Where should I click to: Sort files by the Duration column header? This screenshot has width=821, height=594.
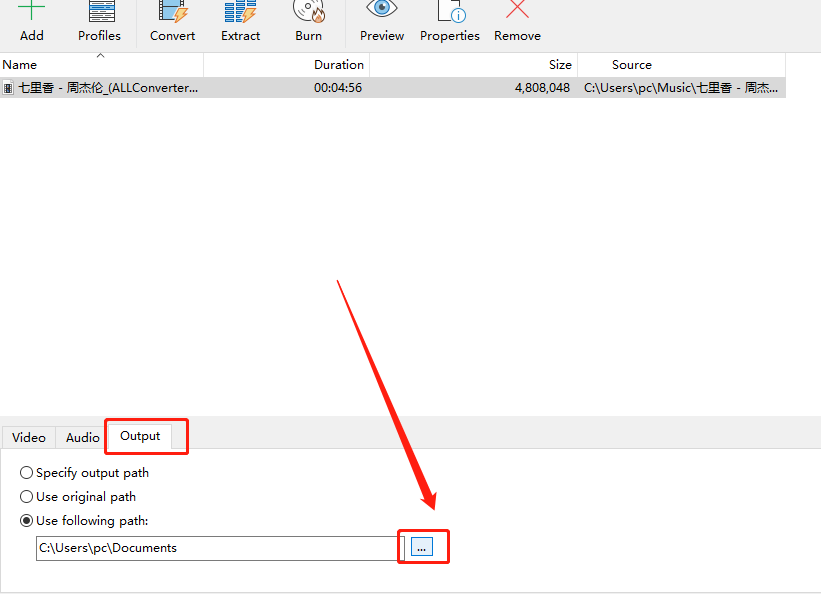coord(287,65)
